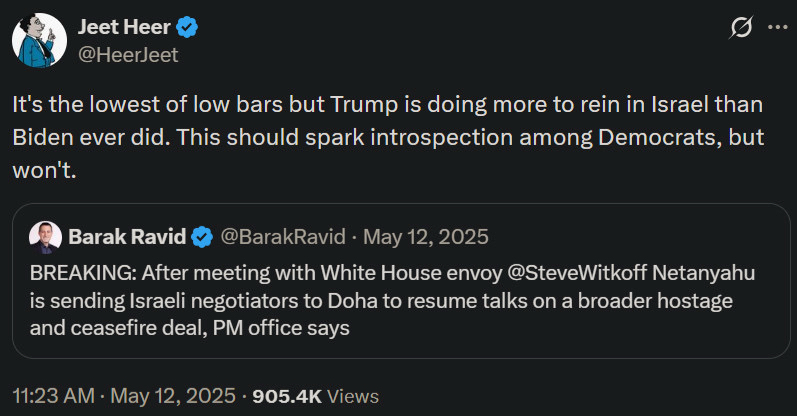Click Jeet Heer's profile avatar

point(40,42)
